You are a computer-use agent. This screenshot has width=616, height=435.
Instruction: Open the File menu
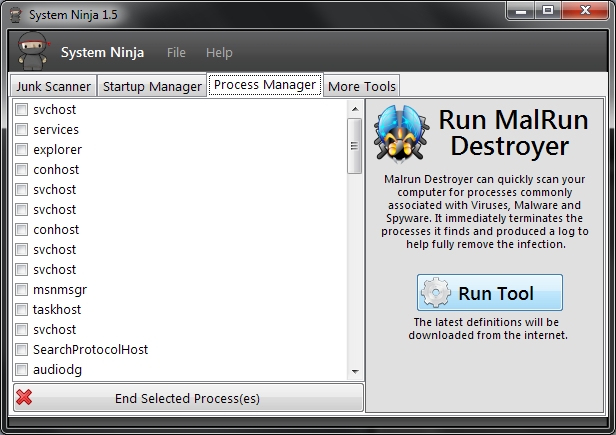[176, 52]
